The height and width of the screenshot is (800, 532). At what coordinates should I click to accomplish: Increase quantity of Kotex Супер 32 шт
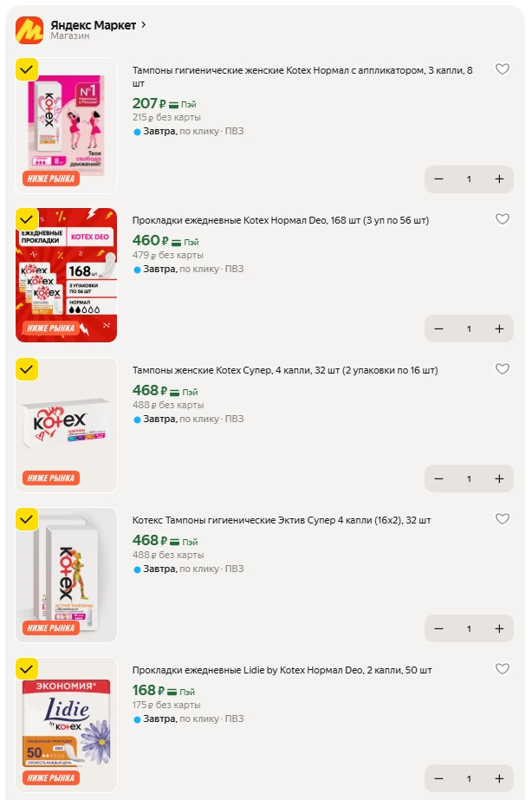499,478
